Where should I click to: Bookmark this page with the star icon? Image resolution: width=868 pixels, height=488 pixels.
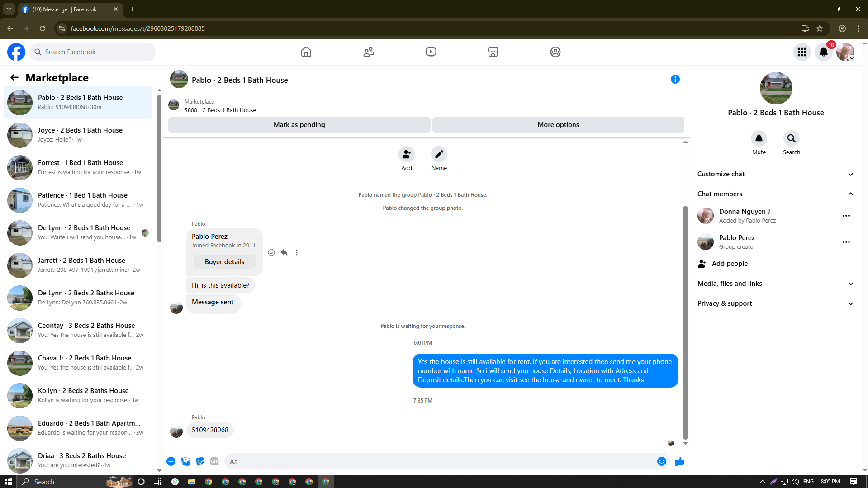(x=820, y=28)
